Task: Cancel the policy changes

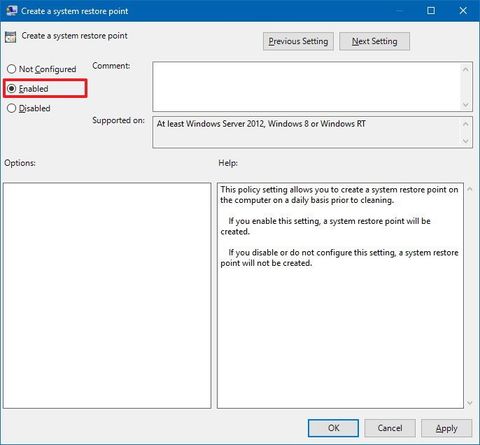Action: [390, 428]
